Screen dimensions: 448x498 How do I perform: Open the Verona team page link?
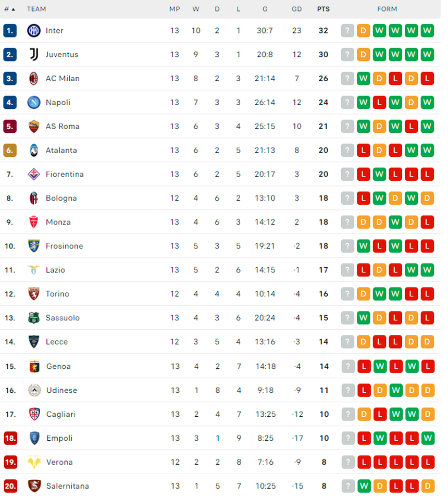(x=59, y=462)
